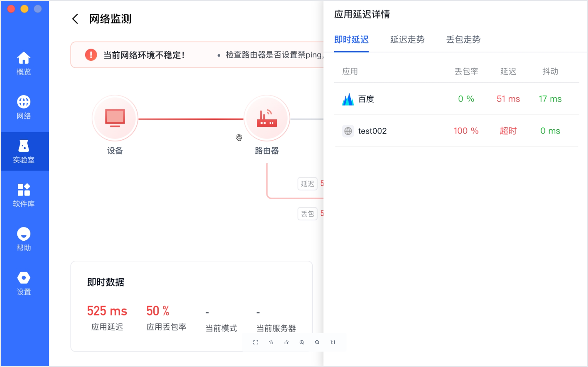Select the test002 application row name
The height and width of the screenshot is (367, 588).
[x=372, y=131]
